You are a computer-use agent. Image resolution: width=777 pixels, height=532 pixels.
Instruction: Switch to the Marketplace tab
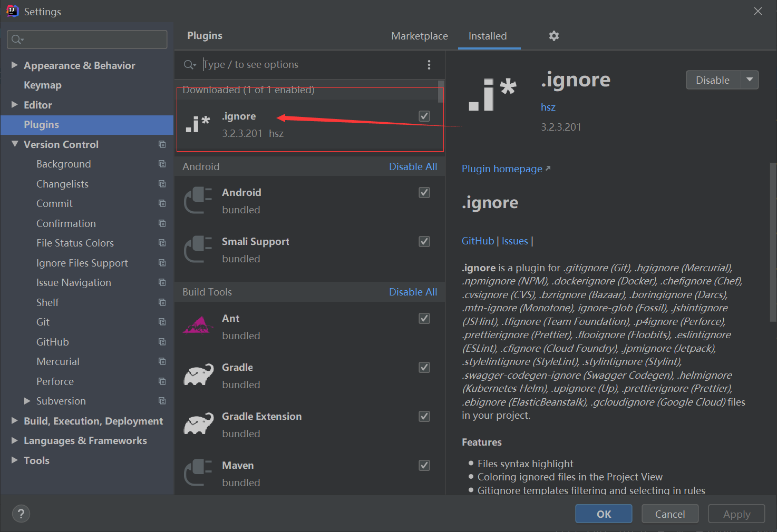420,36
